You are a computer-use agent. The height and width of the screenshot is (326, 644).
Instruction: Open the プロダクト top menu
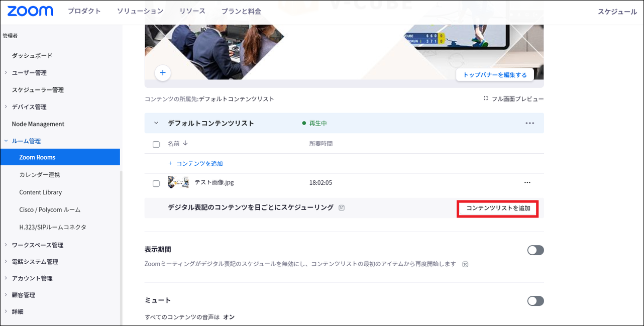pyautogui.click(x=84, y=11)
